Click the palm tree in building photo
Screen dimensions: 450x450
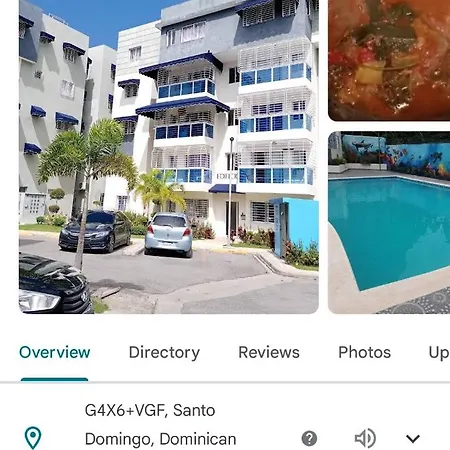point(85,187)
